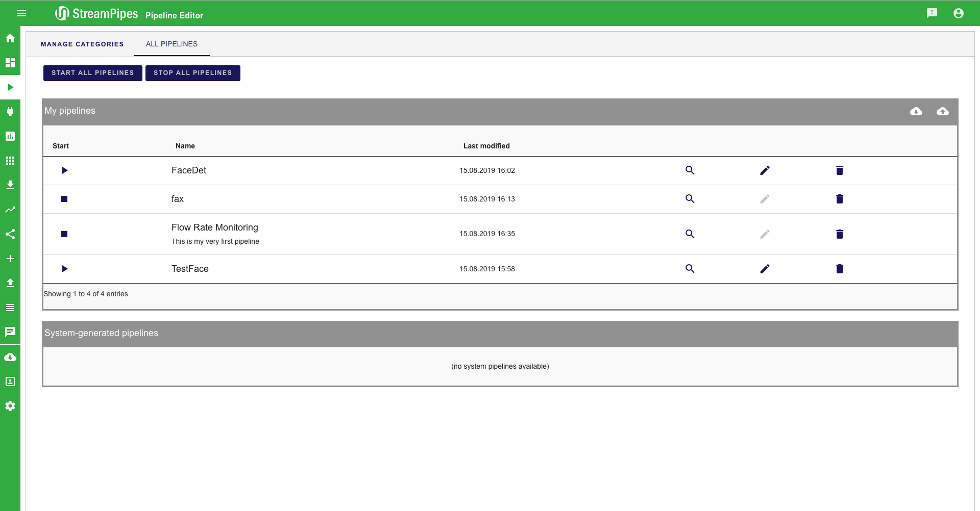The width and height of the screenshot is (980, 511).
Task: Inspect FaceDet pipeline with magnifier icon
Action: 690,170
